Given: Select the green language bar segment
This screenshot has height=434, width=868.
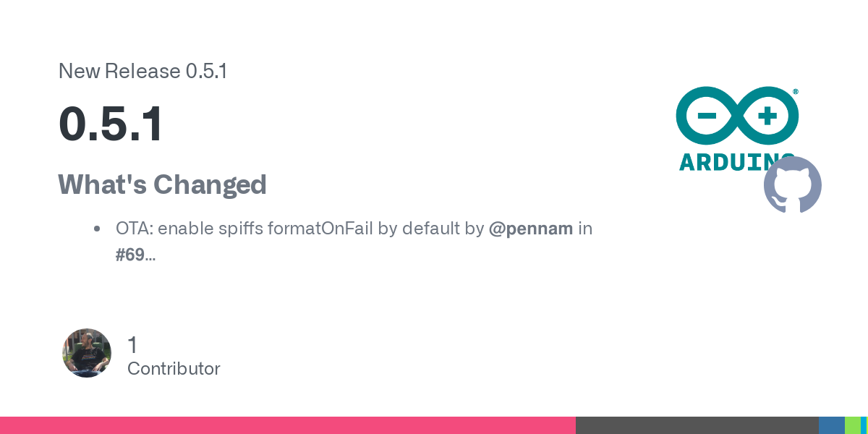Looking at the screenshot, I should click(852, 425).
